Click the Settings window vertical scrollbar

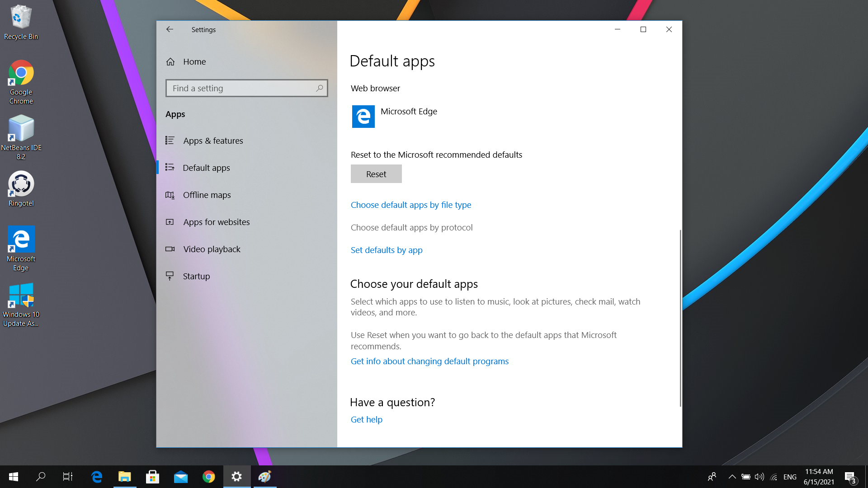click(680, 318)
